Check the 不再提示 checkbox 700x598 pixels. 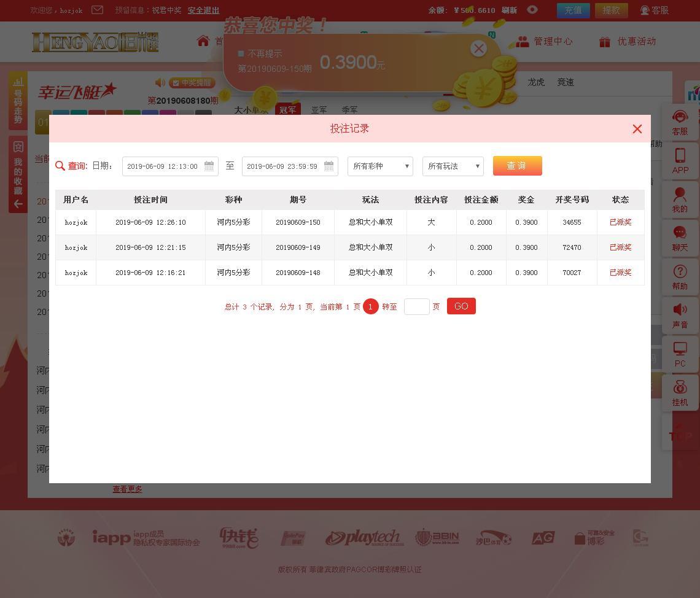pos(241,54)
